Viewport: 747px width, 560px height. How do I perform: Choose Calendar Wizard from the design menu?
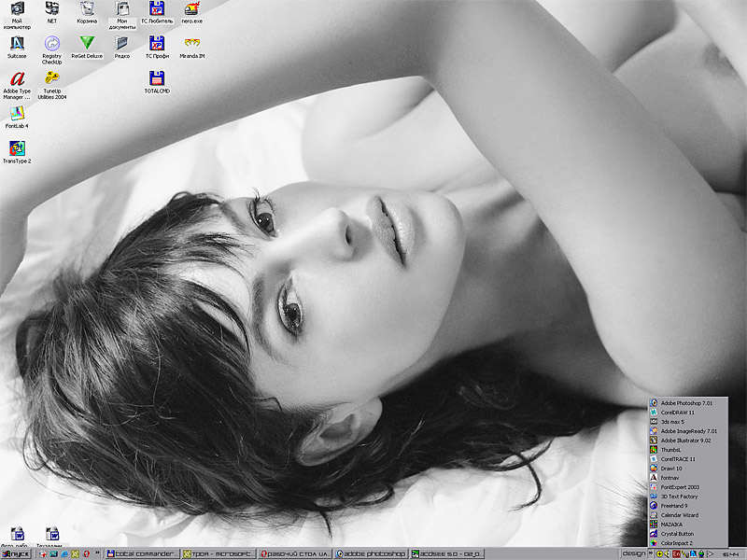688,515
